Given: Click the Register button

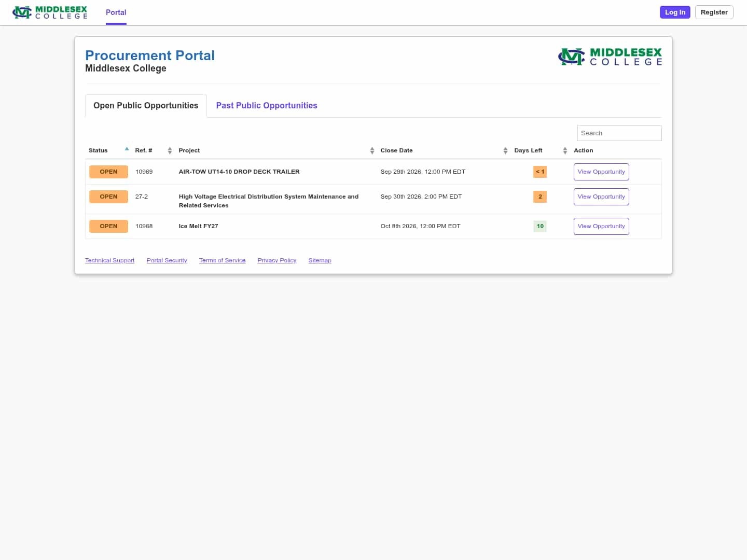Looking at the screenshot, I should (714, 12).
